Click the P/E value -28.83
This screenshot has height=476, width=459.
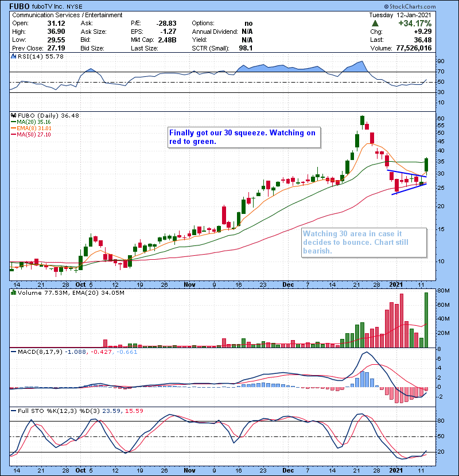(166, 24)
